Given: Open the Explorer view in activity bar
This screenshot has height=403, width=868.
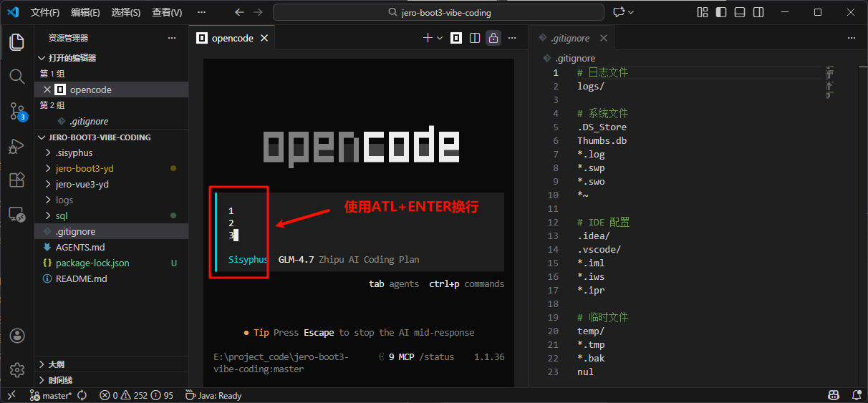Looking at the screenshot, I should pyautogui.click(x=17, y=42).
